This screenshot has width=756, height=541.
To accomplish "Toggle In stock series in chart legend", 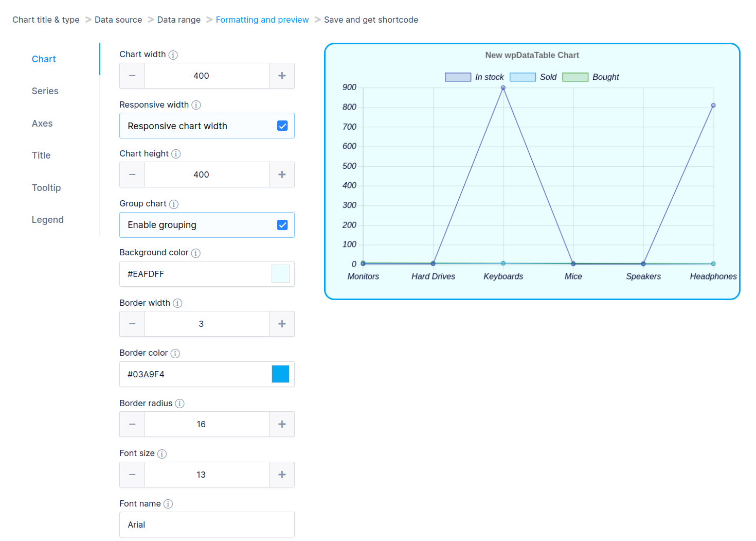I will point(474,77).
